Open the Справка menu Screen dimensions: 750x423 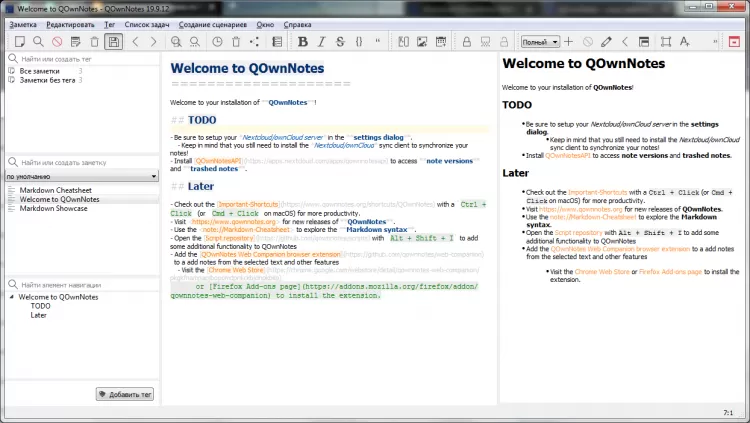(x=297, y=22)
